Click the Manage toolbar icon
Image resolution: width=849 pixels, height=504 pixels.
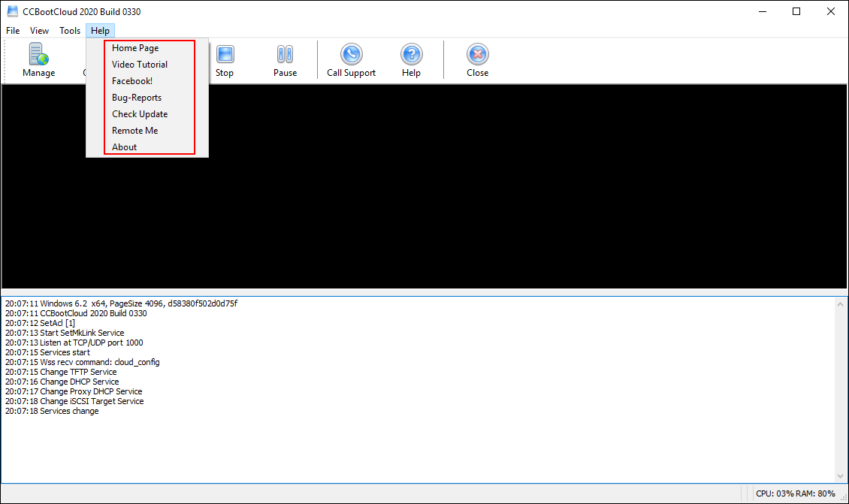[x=38, y=56]
